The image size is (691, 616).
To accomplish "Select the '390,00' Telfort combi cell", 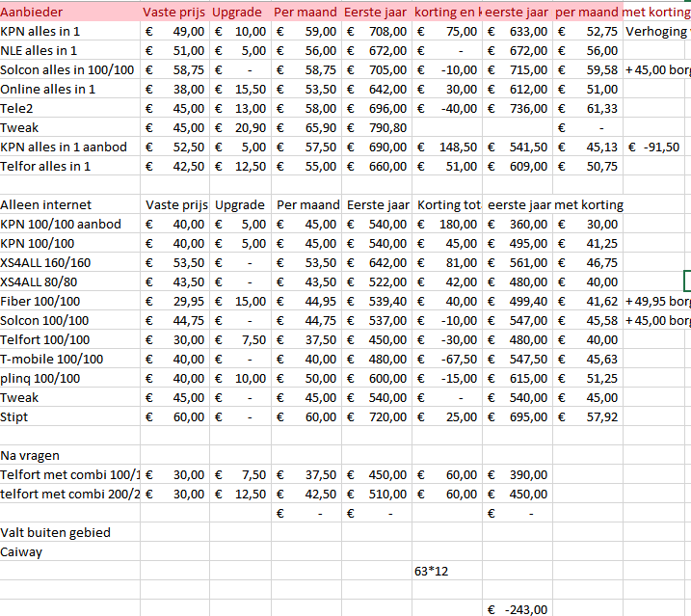I will (x=518, y=475).
